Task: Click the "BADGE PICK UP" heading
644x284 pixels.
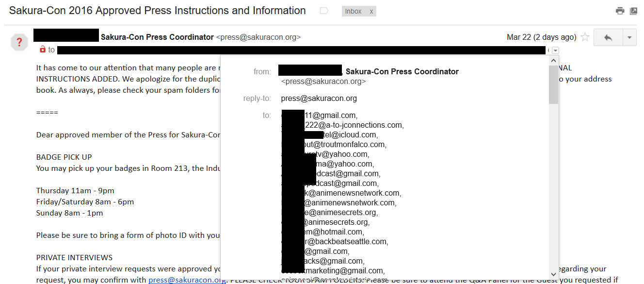Action: [64, 157]
